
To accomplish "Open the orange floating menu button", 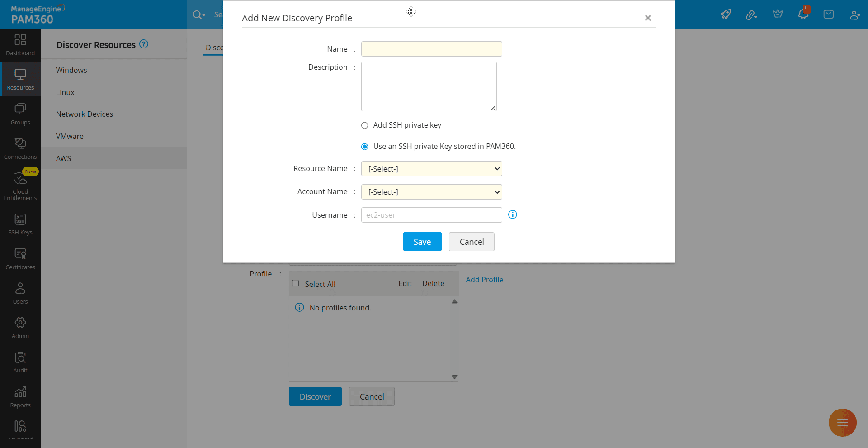I will point(842,423).
